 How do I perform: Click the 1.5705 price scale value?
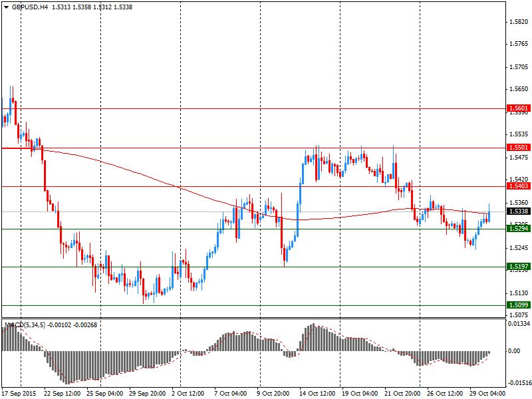click(x=519, y=67)
